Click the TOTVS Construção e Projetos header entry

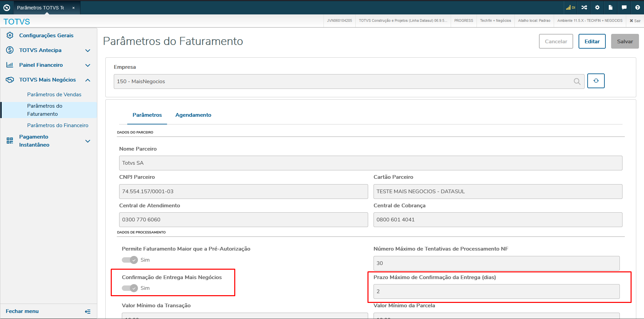403,21
